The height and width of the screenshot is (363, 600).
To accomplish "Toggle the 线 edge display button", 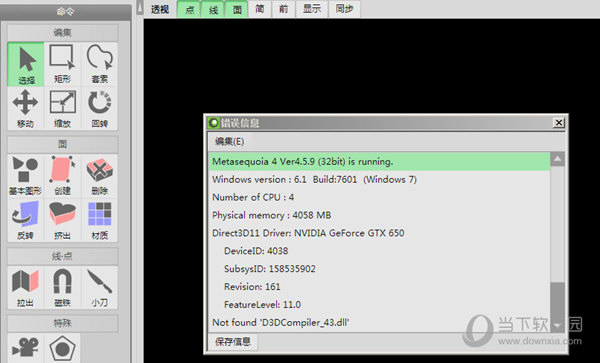I will coord(213,9).
